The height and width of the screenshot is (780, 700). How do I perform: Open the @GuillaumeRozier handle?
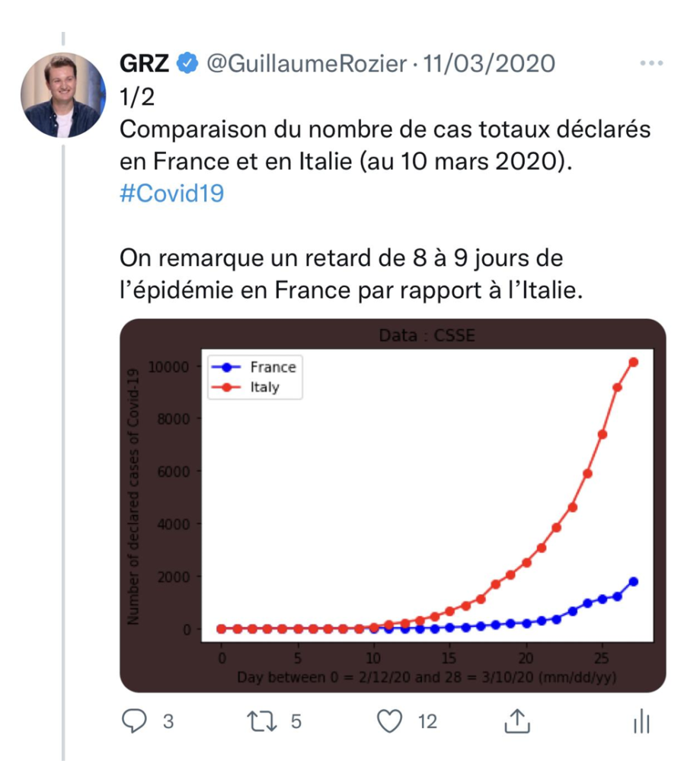306,64
